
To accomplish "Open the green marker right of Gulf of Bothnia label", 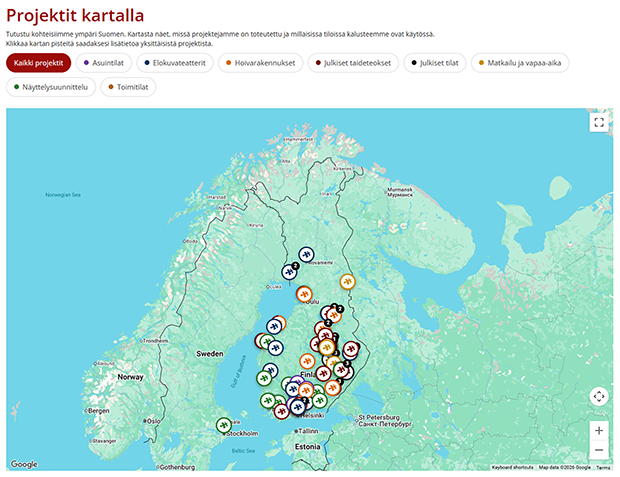I will pyautogui.click(x=264, y=379).
